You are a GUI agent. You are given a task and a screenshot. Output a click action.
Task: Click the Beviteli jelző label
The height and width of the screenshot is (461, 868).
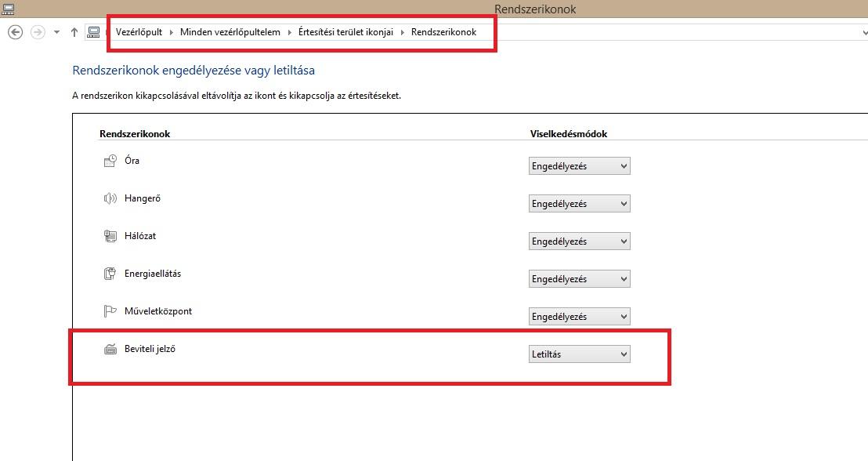(150, 349)
